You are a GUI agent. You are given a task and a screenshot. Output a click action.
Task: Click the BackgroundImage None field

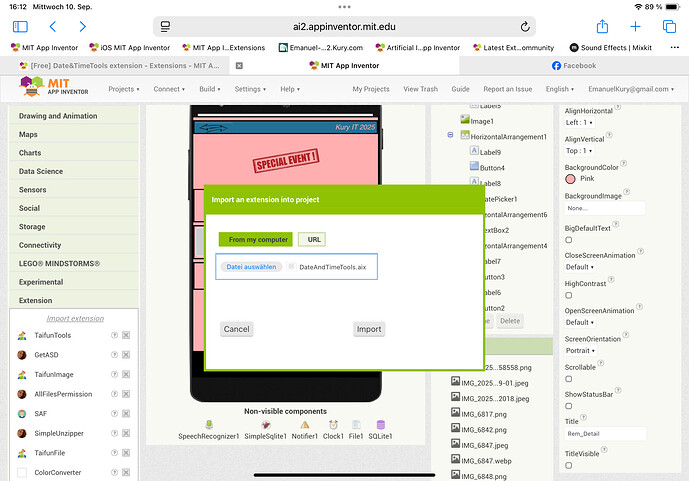click(605, 208)
